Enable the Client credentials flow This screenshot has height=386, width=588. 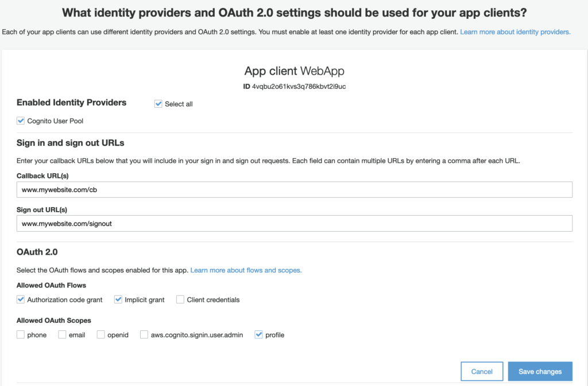coord(180,299)
